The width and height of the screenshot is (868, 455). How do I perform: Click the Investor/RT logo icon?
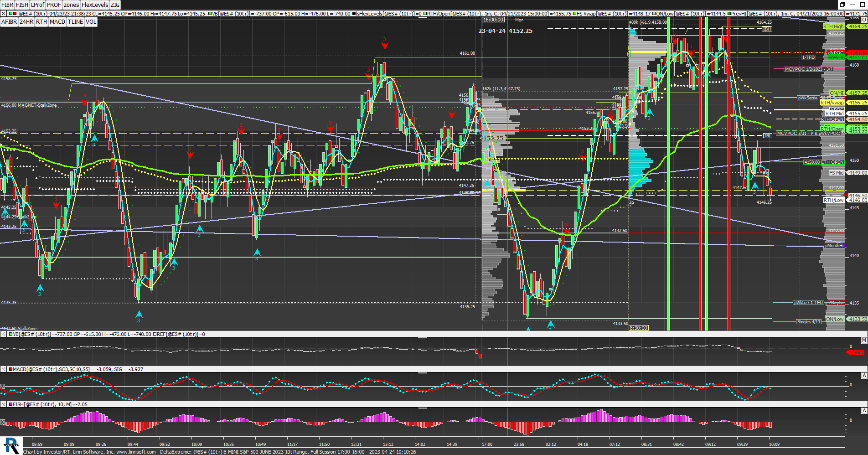(11, 445)
